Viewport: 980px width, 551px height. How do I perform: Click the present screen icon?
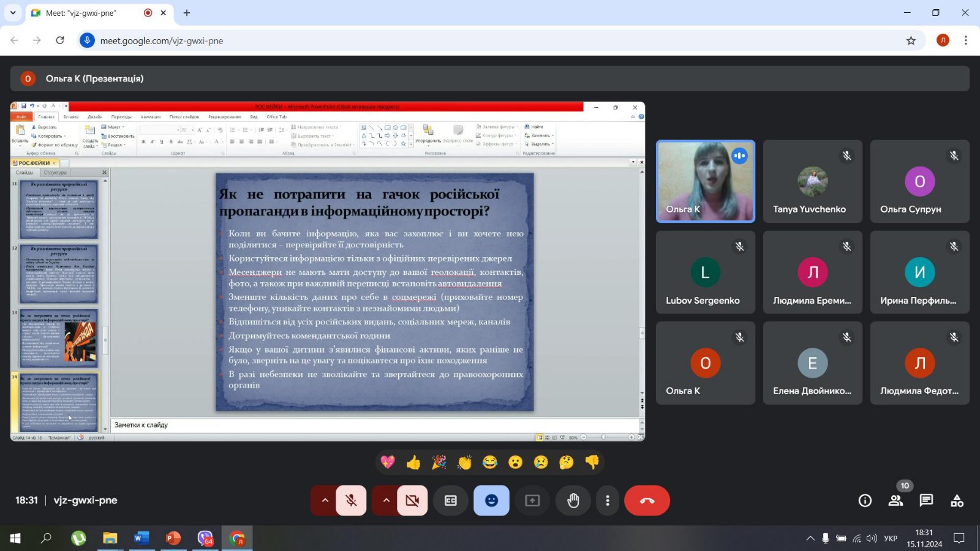pos(532,501)
